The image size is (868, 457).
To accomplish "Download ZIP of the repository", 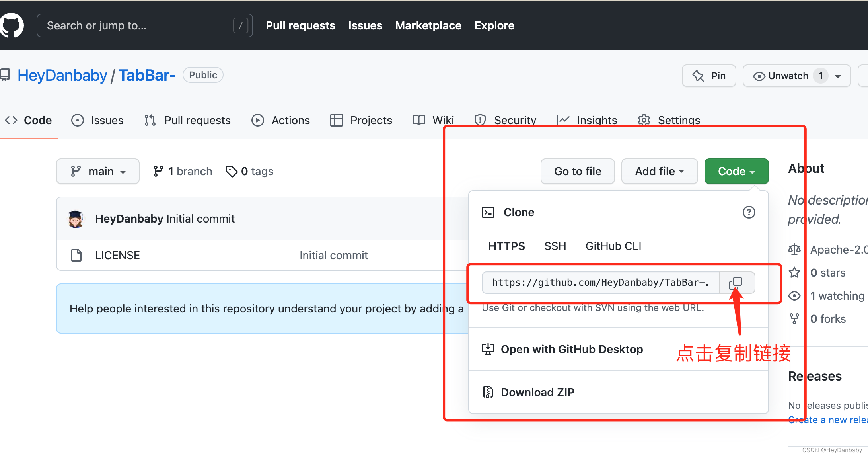I will click(528, 392).
